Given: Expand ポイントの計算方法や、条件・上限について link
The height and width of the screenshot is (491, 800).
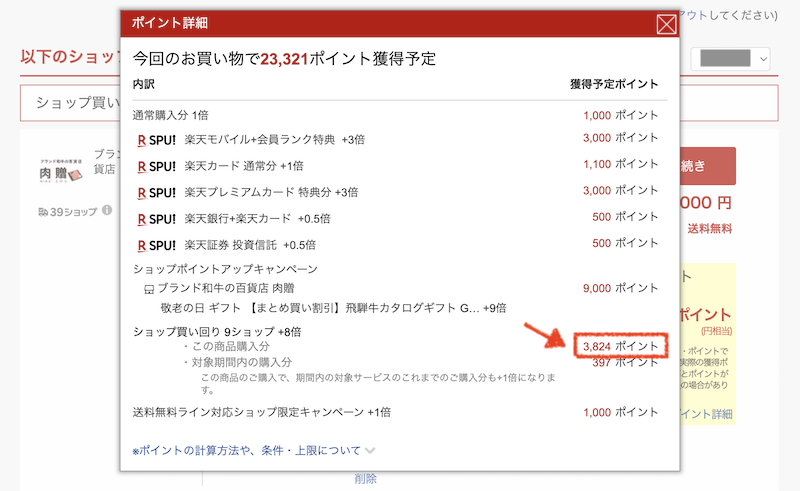Looking at the screenshot, I should coord(246,451).
